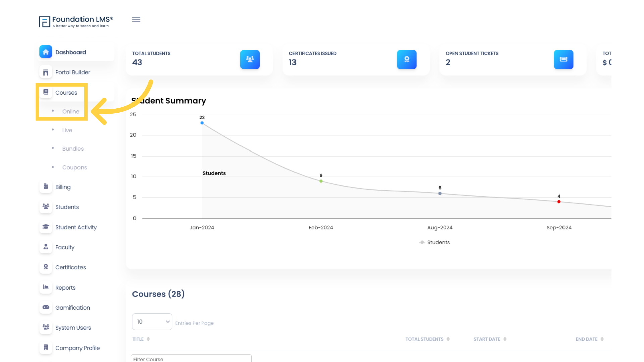Toggle the Title sort order arrow
The image size is (644, 362).
(x=148, y=339)
